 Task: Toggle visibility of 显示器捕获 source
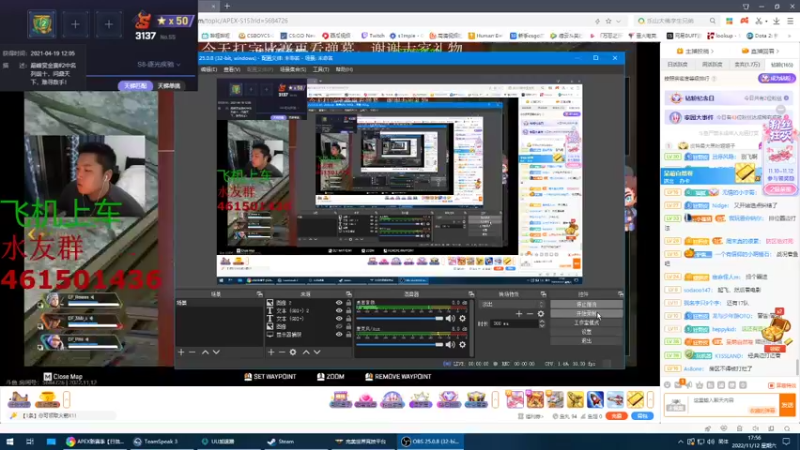coord(339,335)
